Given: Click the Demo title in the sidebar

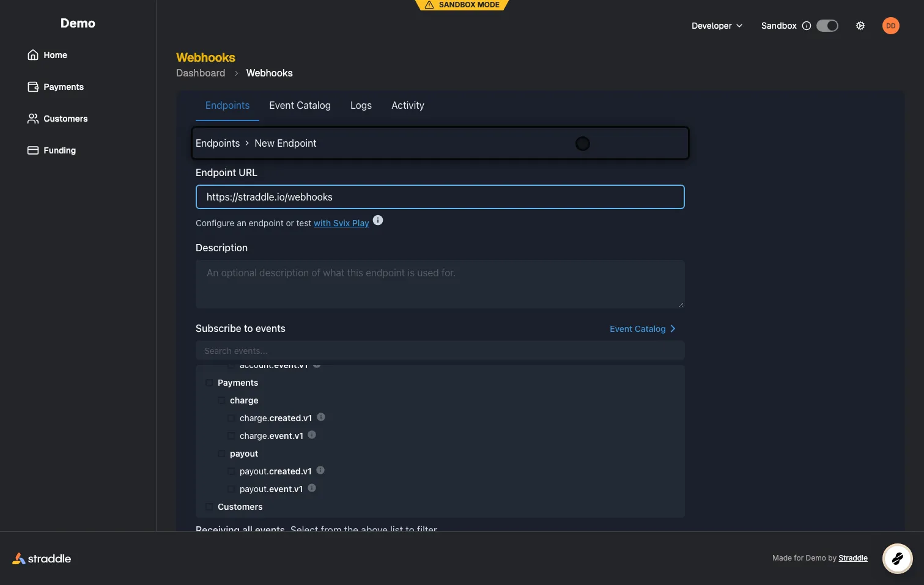Looking at the screenshot, I should (78, 23).
